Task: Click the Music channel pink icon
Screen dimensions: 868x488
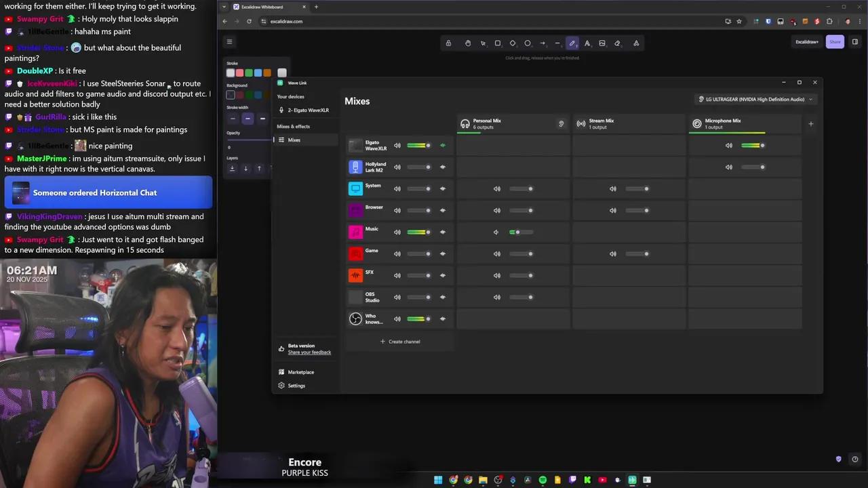Action: coord(355,232)
